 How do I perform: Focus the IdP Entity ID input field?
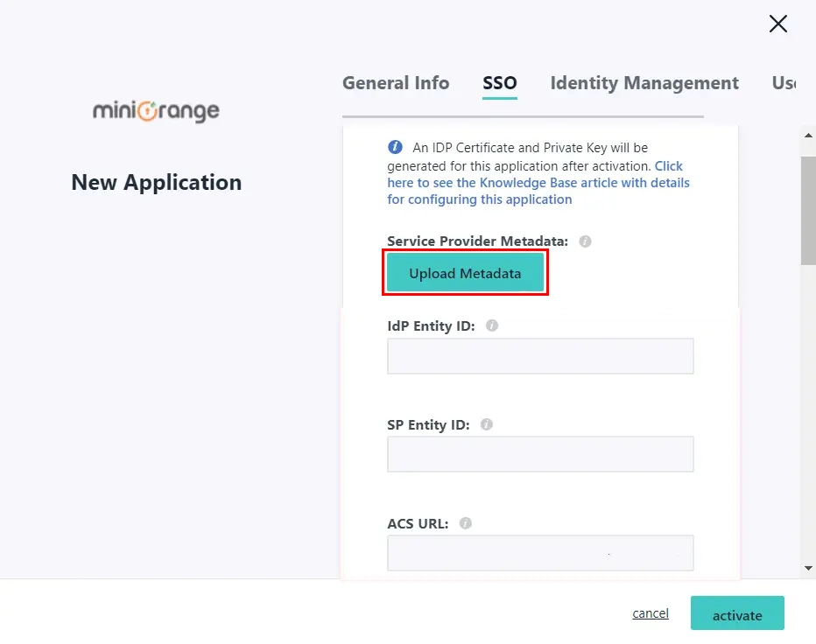(x=540, y=356)
